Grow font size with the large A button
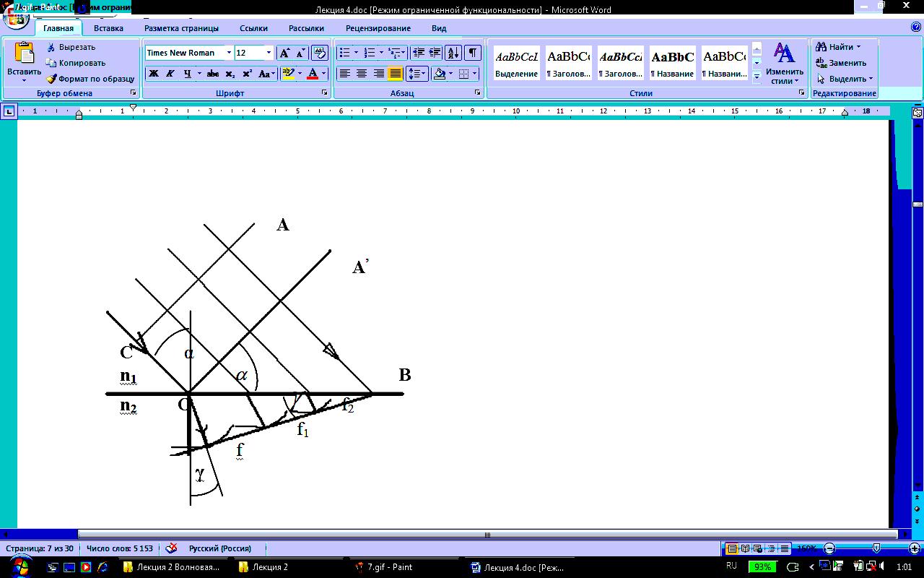This screenshot has width=924, height=578. (284, 53)
